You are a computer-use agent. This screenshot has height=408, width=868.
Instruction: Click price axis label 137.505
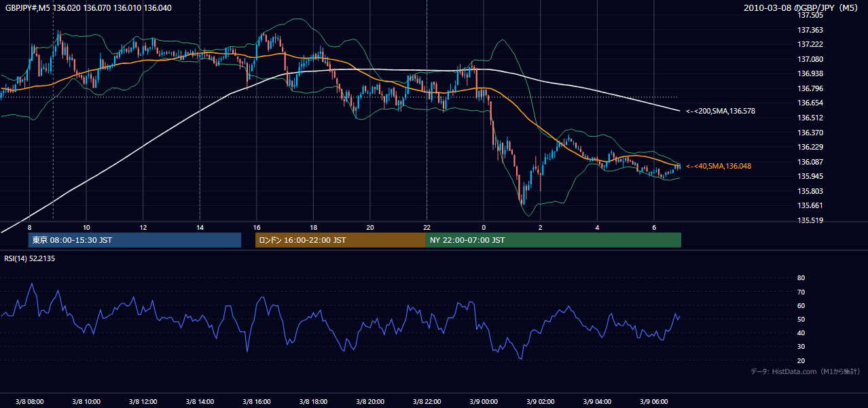pos(810,15)
